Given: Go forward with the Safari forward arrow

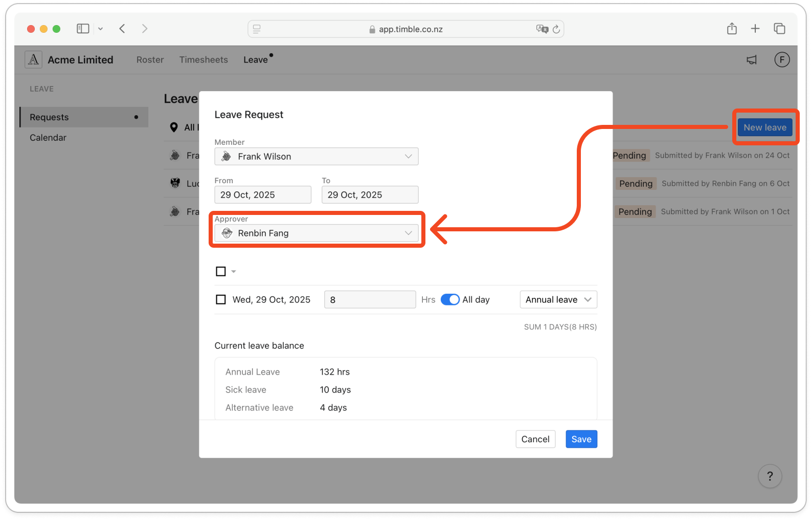Looking at the screenshot, I should [145, 29].
